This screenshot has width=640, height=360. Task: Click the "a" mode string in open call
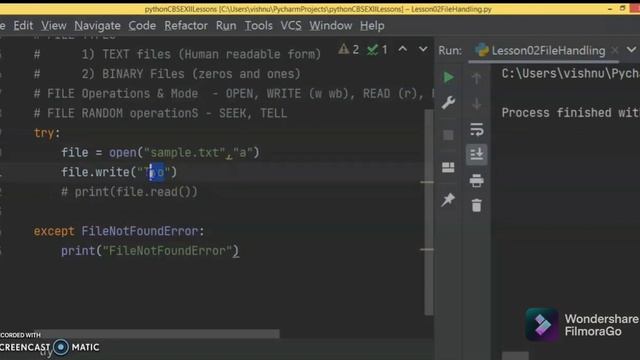coord(243,153)
